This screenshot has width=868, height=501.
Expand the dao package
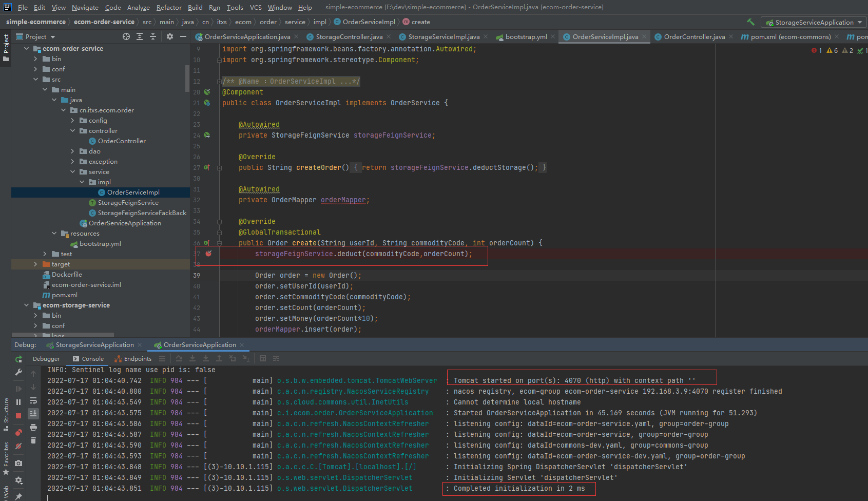[73, 151]
